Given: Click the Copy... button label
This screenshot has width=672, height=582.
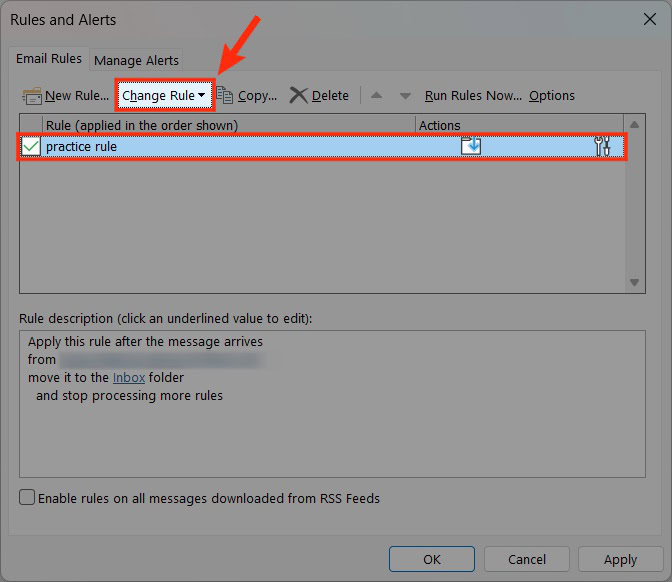Looking at the screenshot, I should click(x=258, y=96).
